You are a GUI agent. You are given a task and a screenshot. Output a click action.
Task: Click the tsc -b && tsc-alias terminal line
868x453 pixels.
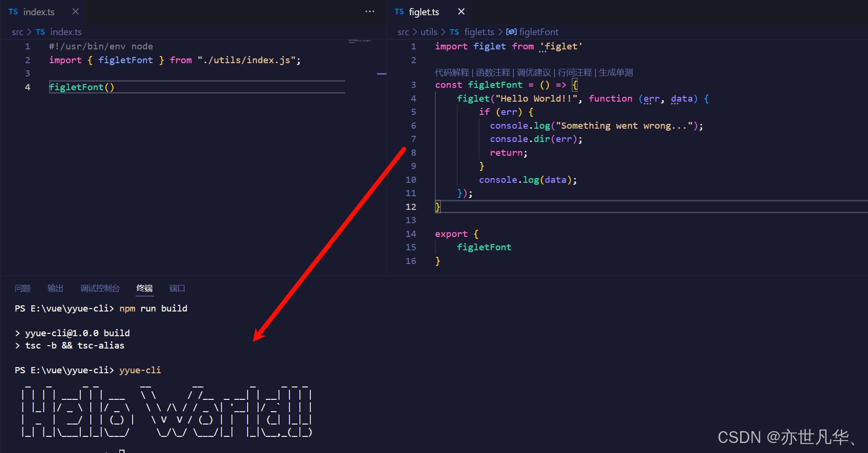(75, 346)
